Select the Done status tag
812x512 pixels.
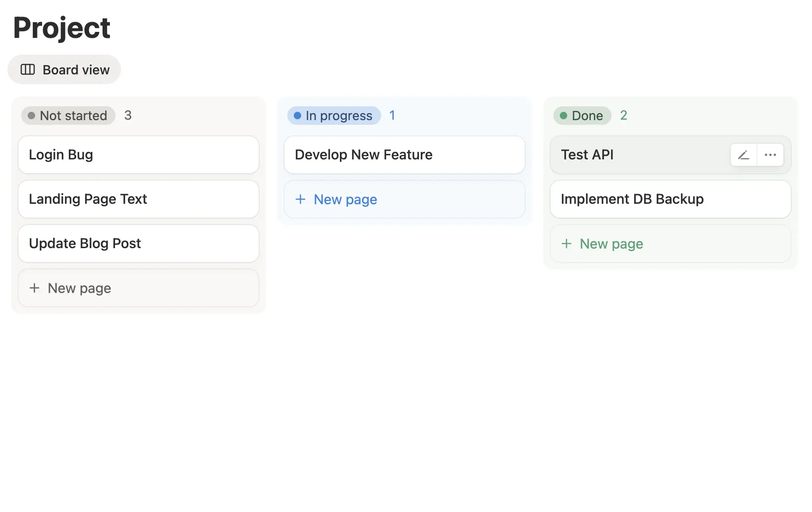coord(582,116)
